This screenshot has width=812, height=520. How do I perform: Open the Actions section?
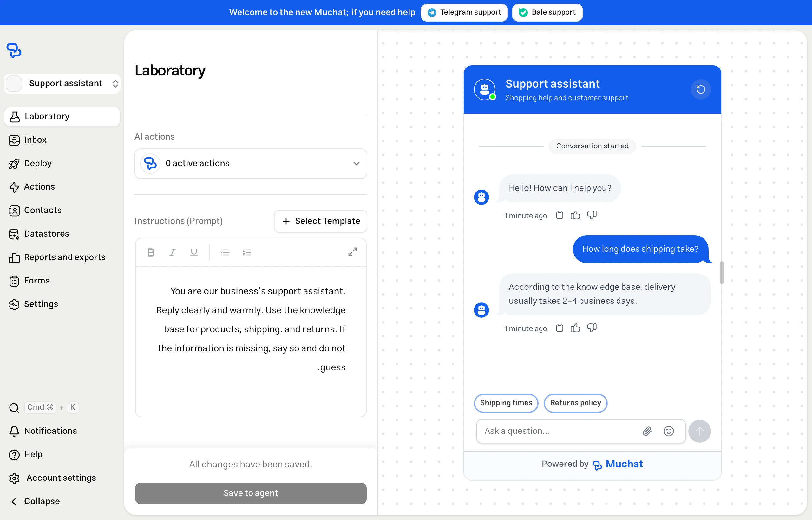[62, 187]
